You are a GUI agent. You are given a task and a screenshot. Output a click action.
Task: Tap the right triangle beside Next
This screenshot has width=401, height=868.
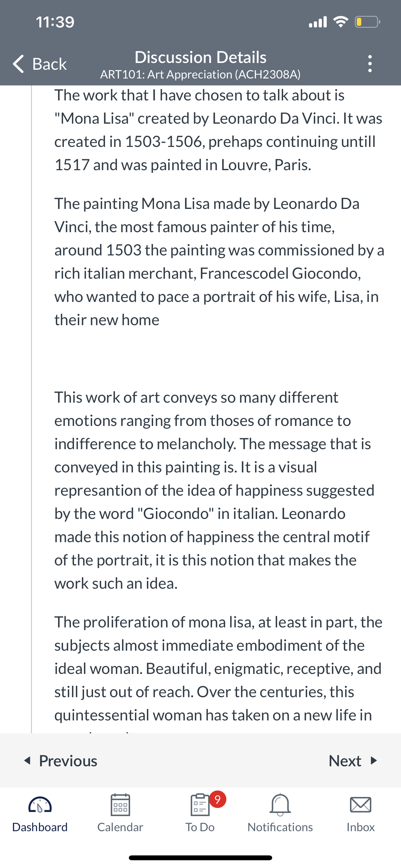click(373, 760)
